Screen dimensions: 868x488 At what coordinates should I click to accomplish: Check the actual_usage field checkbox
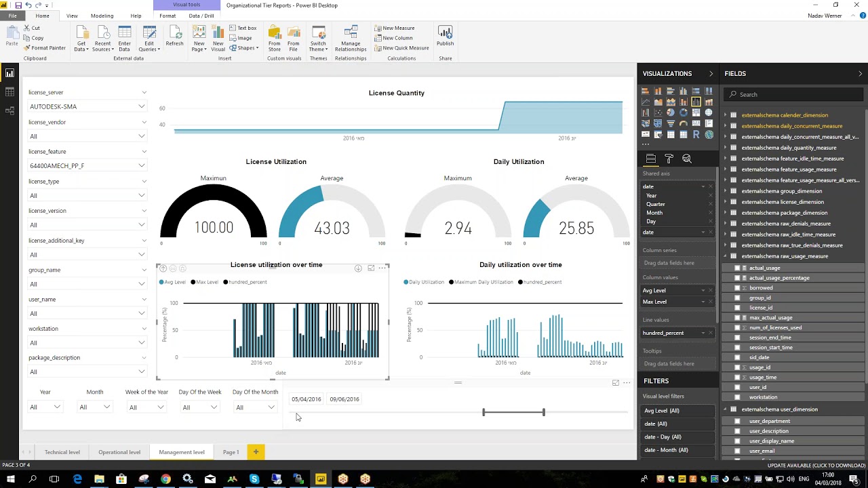[x=737, y=268]
